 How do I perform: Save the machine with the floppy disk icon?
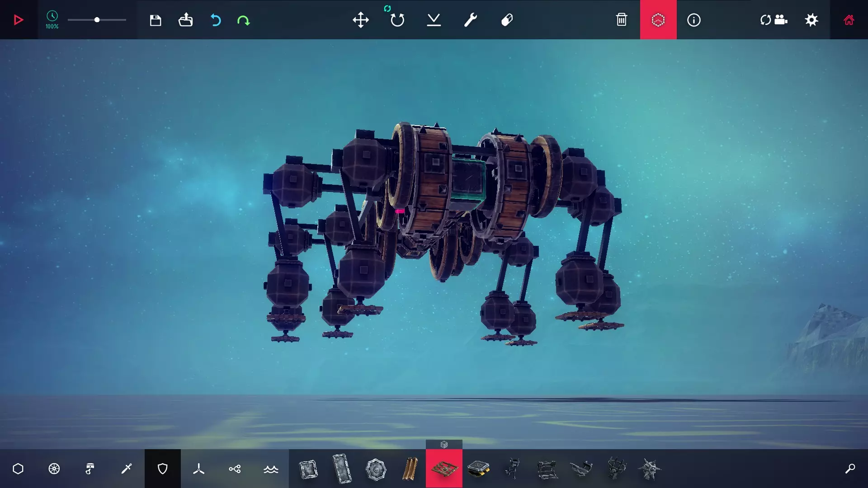tap(156, 20)
